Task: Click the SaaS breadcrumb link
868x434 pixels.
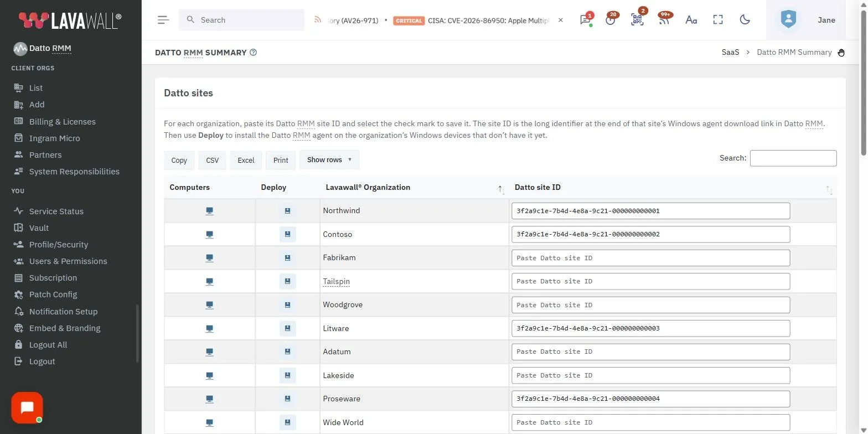Action: pyautogui.click(x=730, y=53)
